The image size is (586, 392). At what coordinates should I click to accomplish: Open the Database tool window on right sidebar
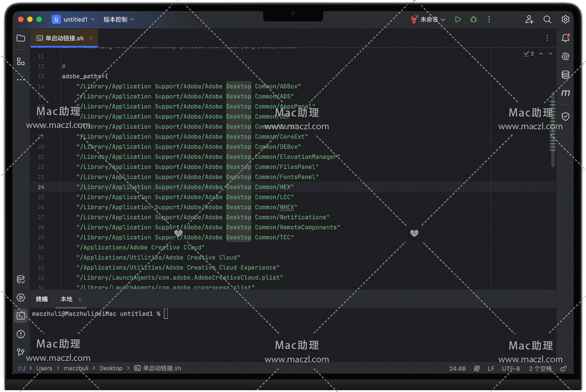pyautogui.click(x=565, y=75)
